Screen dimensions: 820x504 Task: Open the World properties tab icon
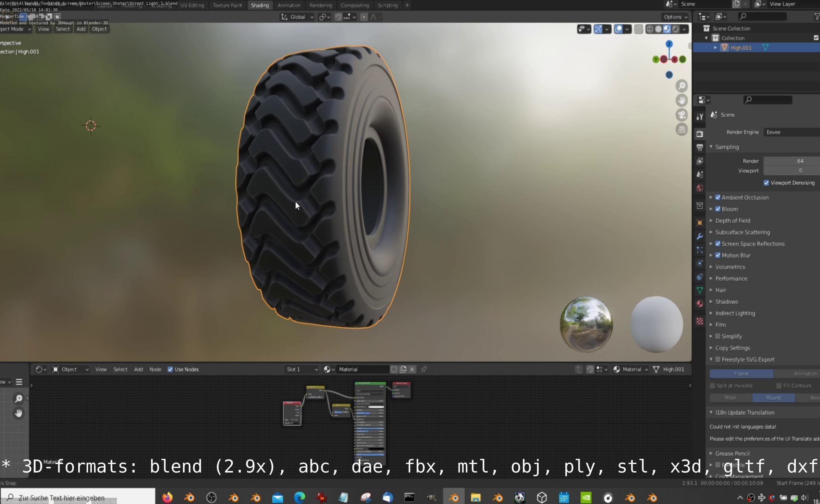pos(700,188)
